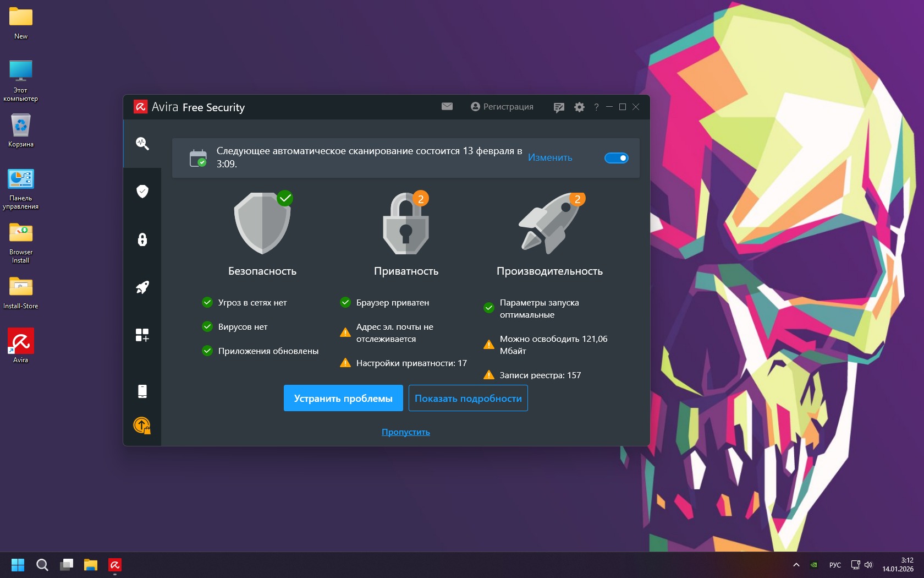The height and width of the screenshot is (578, 924).
Task: Open the mail envelope icon in title bar
Action: pyautogui.click(x=447, y=106)
